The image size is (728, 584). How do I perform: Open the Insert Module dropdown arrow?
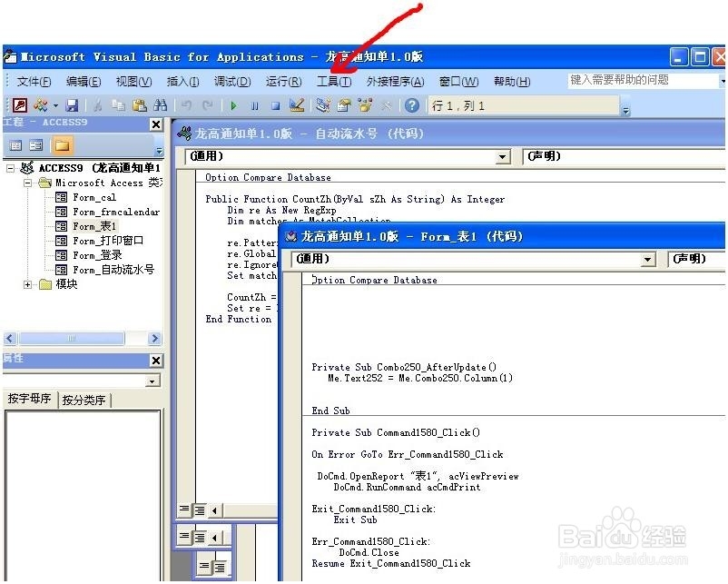55,106
